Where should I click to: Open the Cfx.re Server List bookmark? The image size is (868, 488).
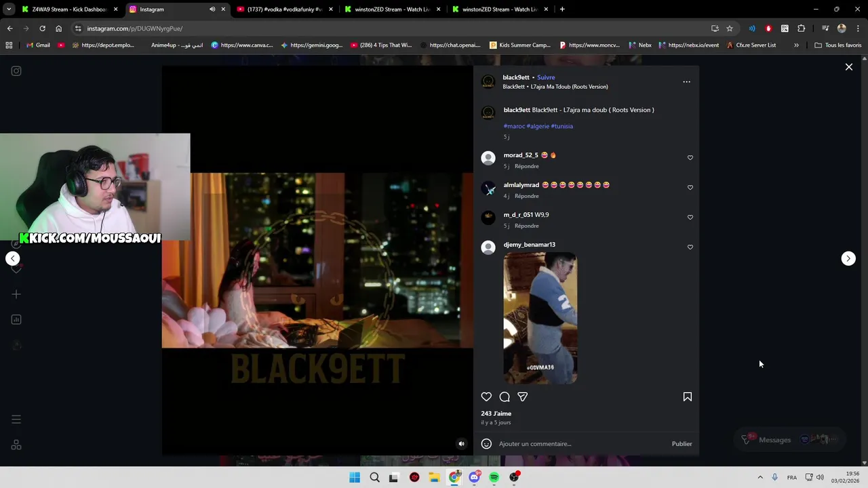coord(751,45)
